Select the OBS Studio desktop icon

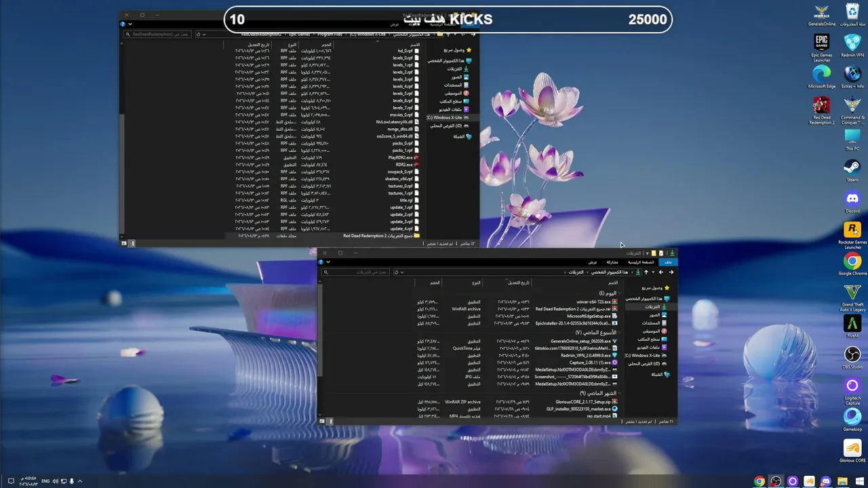click(852, 358)
